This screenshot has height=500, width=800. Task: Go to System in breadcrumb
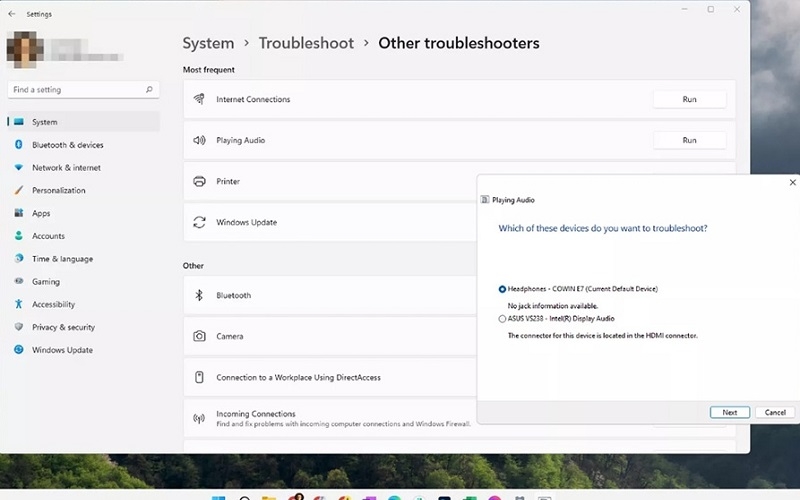pos(208,44)
